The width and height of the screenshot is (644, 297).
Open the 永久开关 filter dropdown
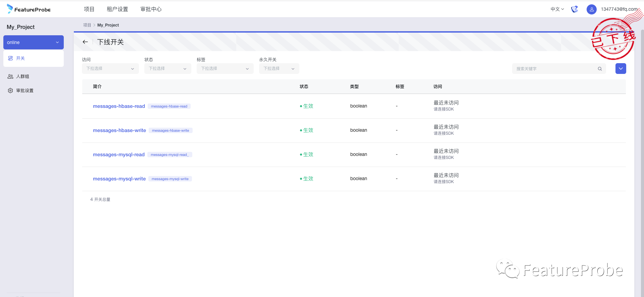(279, 69)
